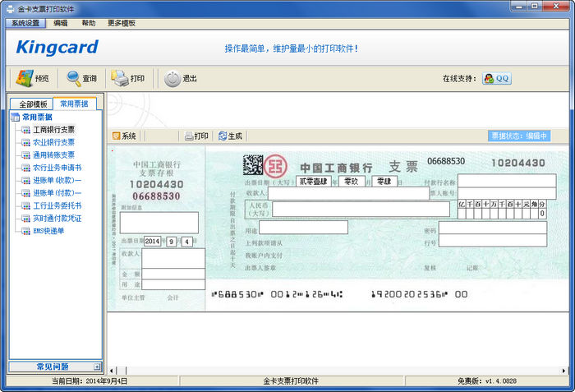This screenshot has height=392, width=575.
Task: Edit the day field 零肆
Action: point(384,182)
